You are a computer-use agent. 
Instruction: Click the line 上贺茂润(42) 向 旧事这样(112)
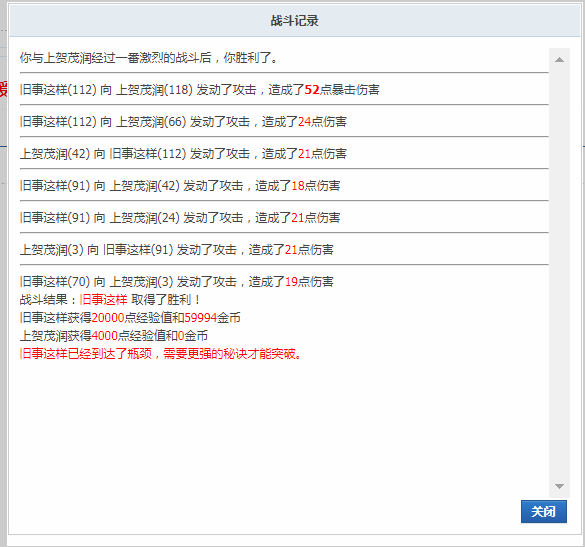click(183, 154)
